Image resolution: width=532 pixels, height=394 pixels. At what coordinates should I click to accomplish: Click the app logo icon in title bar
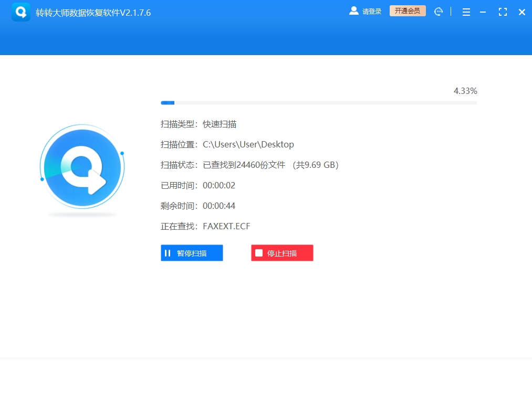coord(20,12)
